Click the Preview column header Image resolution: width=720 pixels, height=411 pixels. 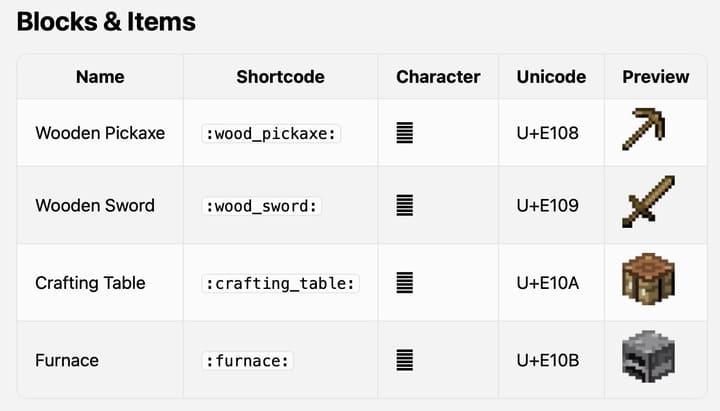coord(655,76)
